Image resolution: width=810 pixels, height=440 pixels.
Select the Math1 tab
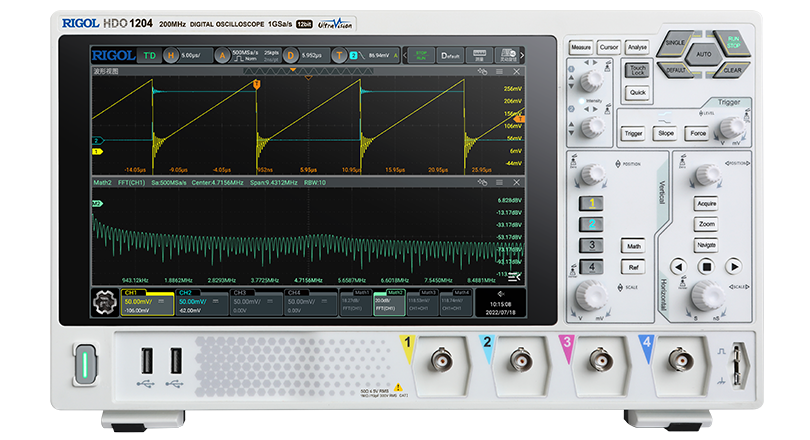point(355,302)
